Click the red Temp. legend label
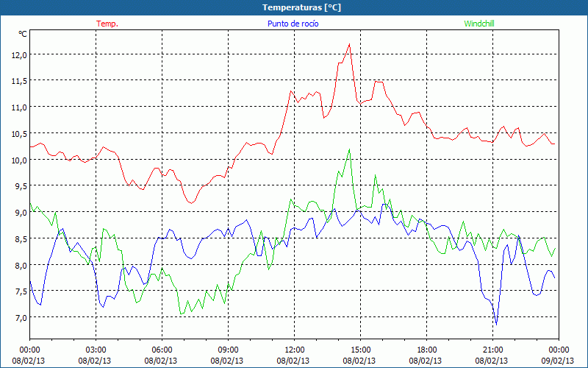This screenshot has width=588, height=368. (107, 24)
